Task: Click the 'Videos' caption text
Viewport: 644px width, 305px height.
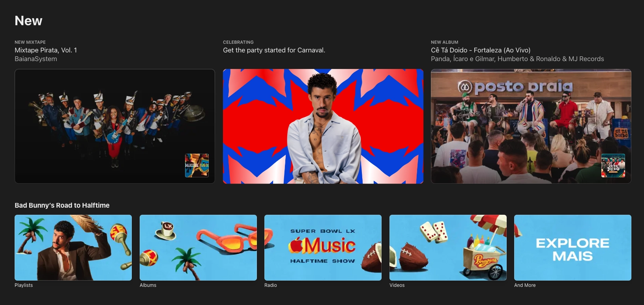Action: [397, 285]
